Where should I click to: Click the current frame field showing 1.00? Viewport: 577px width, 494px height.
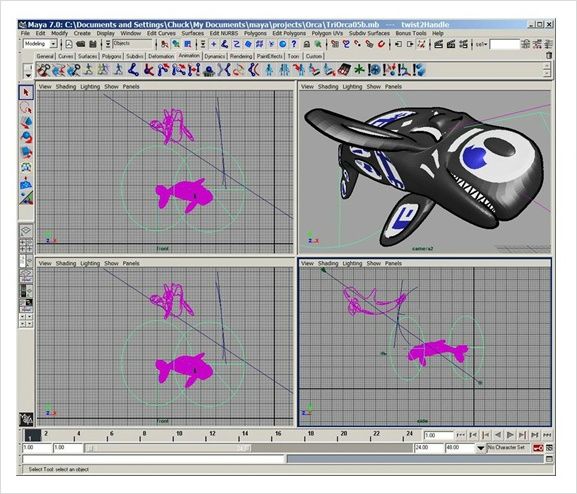[x=438, y=435]
